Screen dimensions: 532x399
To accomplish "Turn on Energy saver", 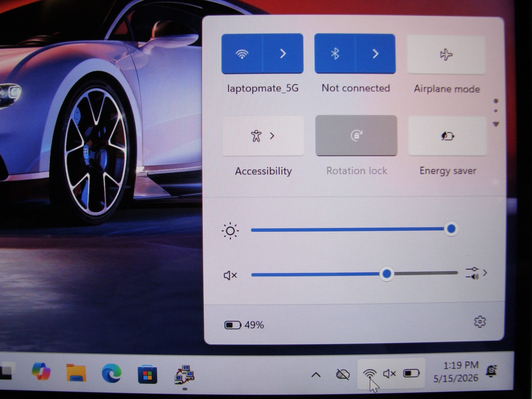I will (x=447, y=136).
